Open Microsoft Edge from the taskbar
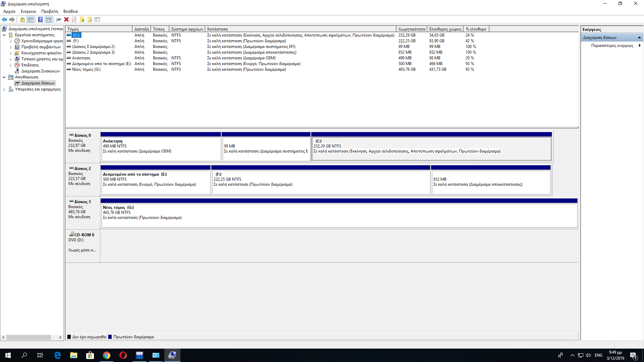Screen dimensions: 644x362 click(57, 355)
